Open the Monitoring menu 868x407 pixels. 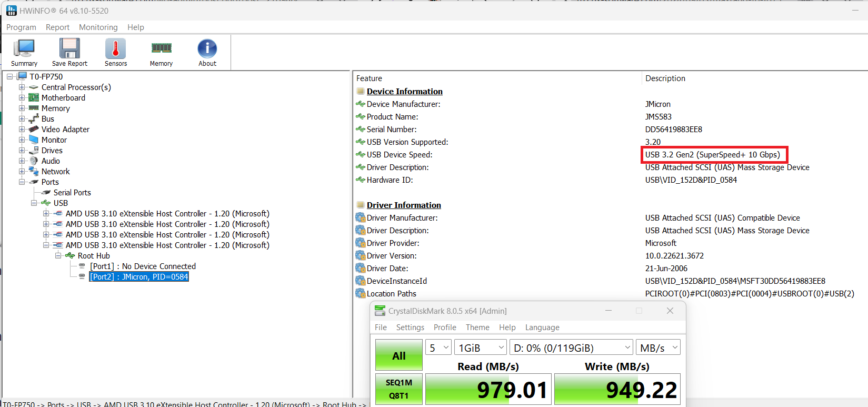[98, 27]
